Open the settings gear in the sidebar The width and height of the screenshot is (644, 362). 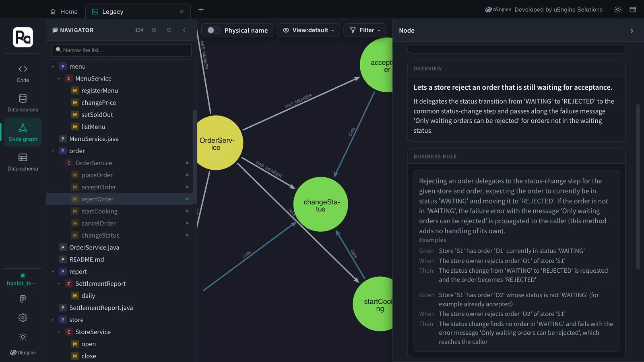tap(23, 318)
